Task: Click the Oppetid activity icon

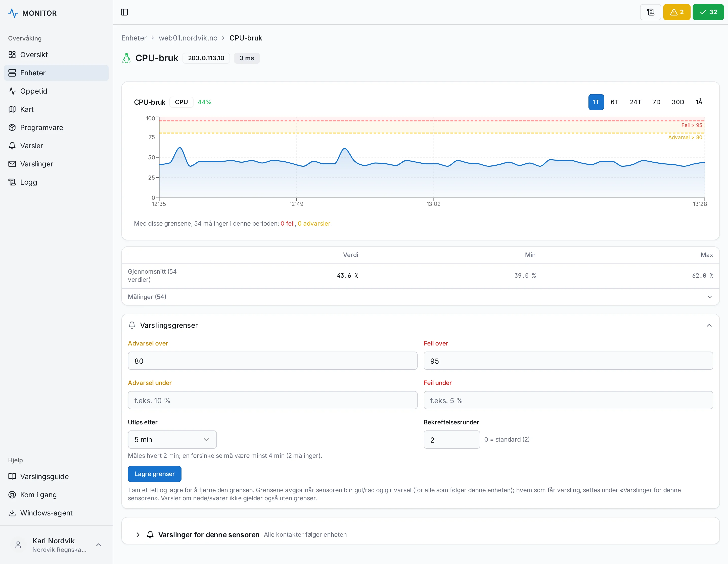Action: 12,91
